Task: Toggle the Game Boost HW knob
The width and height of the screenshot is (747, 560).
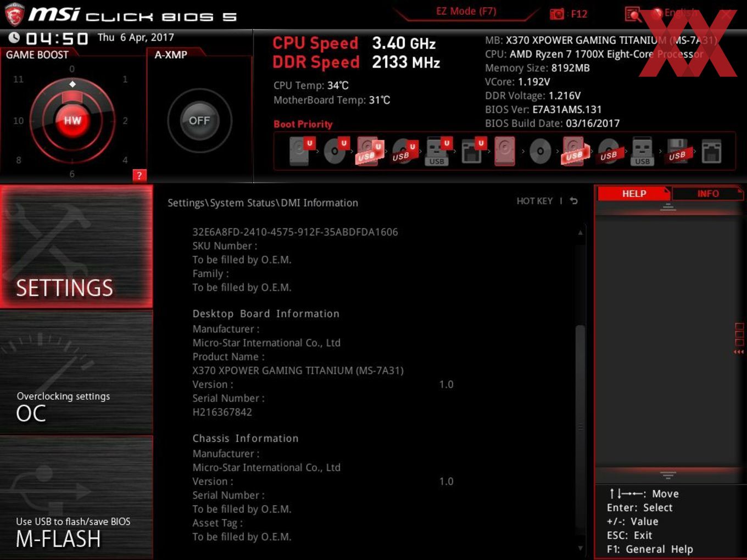Action: 73,120
